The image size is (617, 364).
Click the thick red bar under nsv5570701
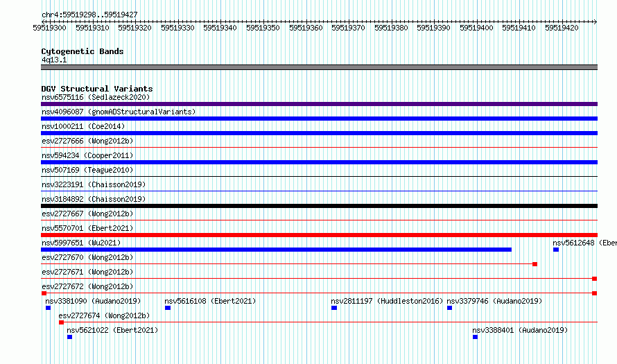click(319, 235)
